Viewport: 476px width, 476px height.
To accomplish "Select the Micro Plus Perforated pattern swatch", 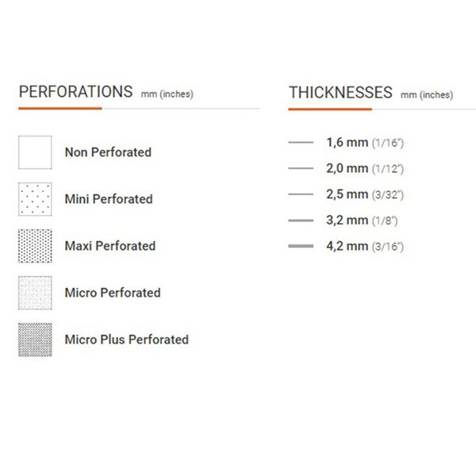I will pyautogui.click(x=35, y=340).
